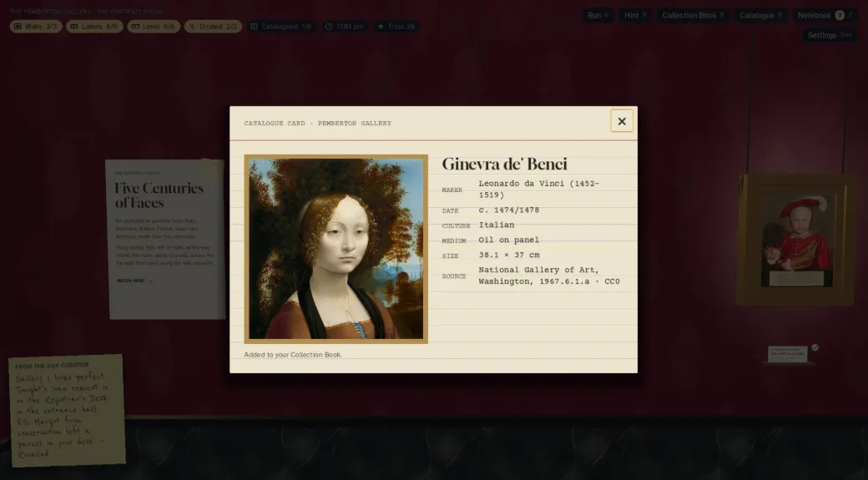Image resolution: width=868 pixels, height=480 pixels.
Task: Click the Ginevra de' Benci title
Action: 504,164
